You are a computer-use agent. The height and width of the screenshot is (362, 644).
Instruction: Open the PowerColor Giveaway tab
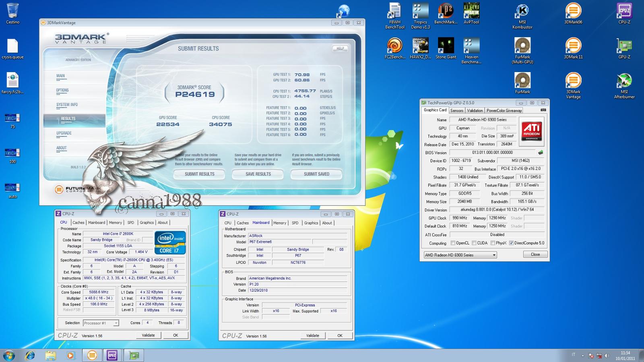click(x=504, y=110)
